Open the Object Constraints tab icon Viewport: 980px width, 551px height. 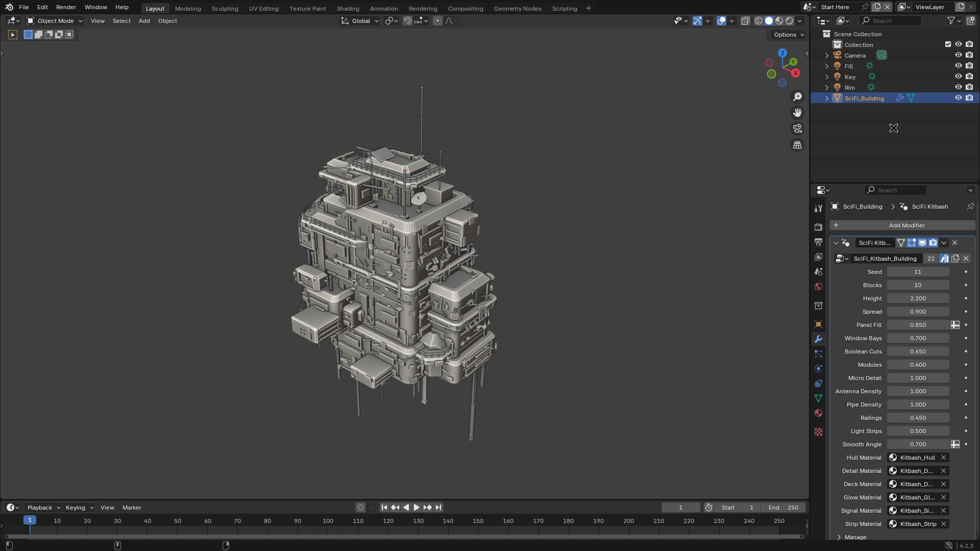pyautogui.click(x=818, y=384)
